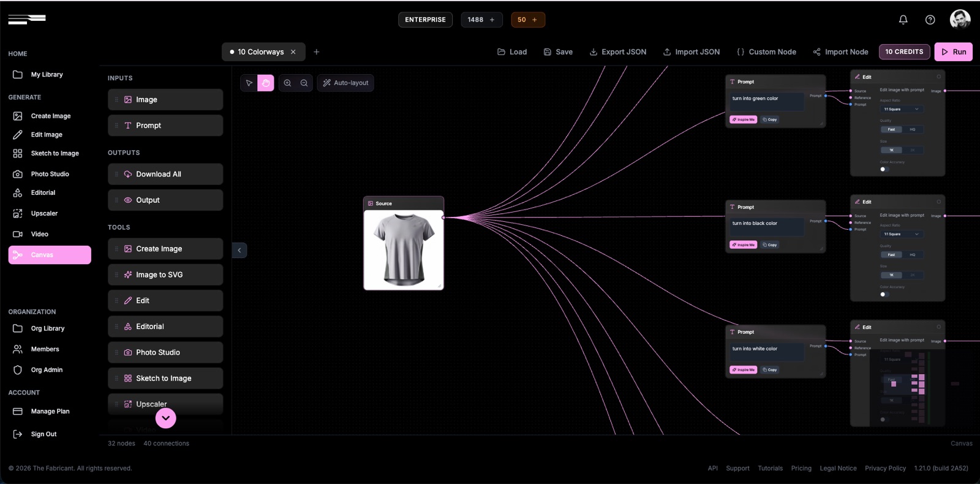Add the Editorial tool node
Image resolution: width=980 pixels, height=484 pixels.
[165, 327]
